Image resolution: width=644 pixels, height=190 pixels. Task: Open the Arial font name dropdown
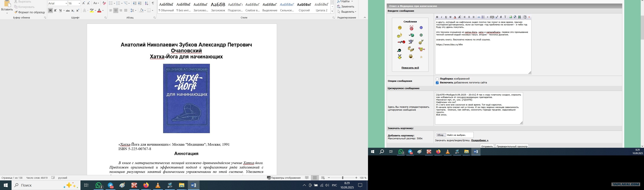[66, 3]
